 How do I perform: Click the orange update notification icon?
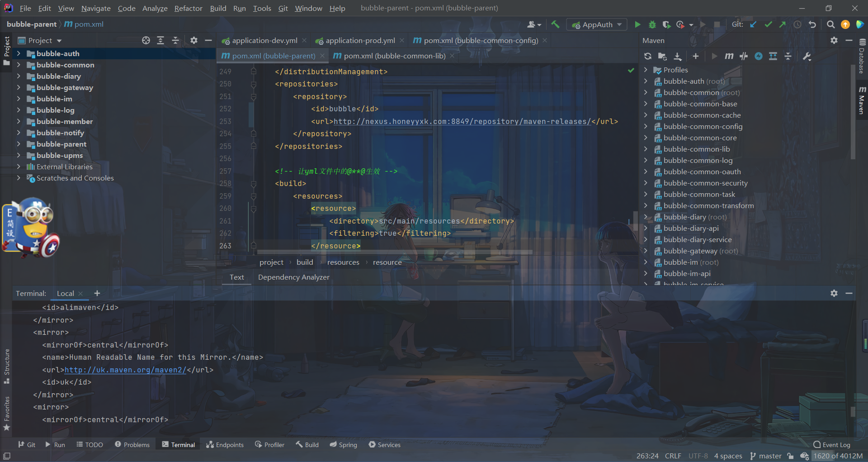pyautogui.click(x=845, y=24)
